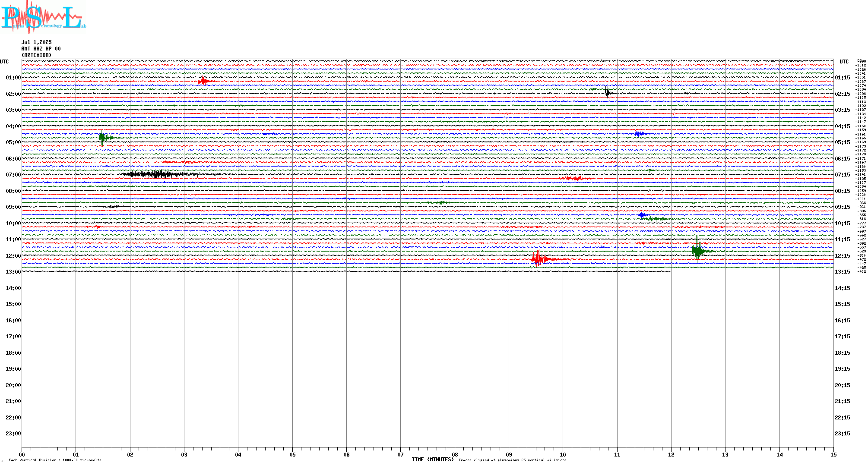The width and height of the screenshot is (868, 466).
Task: Click the '05:15' right time label
Action: coord(843,142)
